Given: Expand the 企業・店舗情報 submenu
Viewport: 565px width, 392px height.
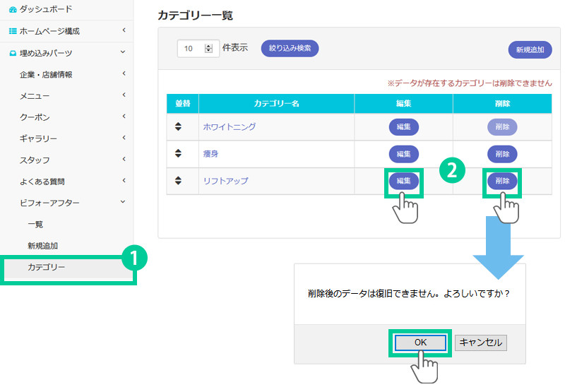Looking at the screenshot, I should click(124, 73).
